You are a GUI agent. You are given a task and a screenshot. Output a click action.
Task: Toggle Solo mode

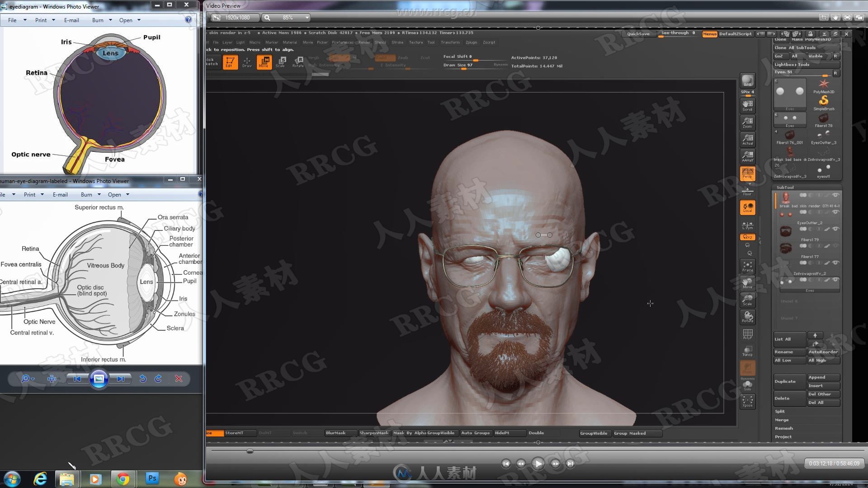747,385
